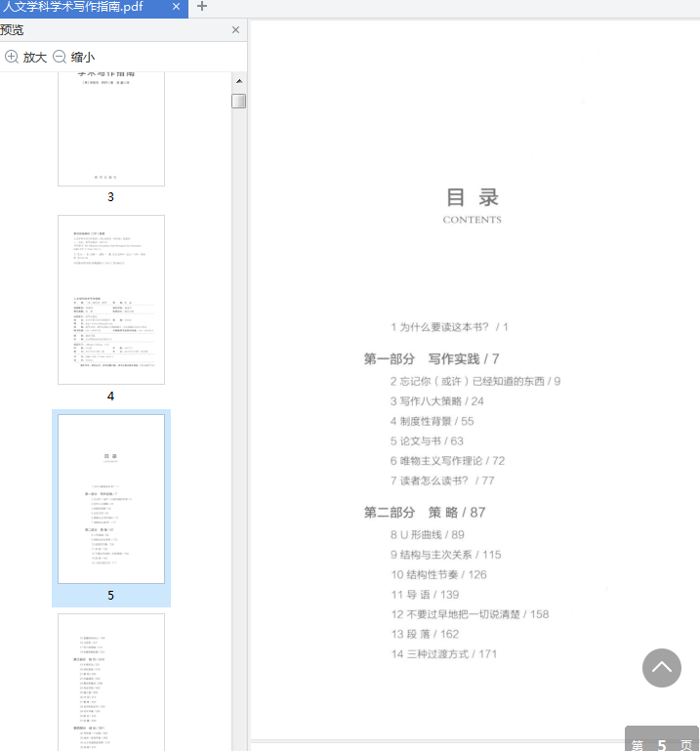Click the back-to-top arrow button

pyautogui.click(x=662, y=668)
